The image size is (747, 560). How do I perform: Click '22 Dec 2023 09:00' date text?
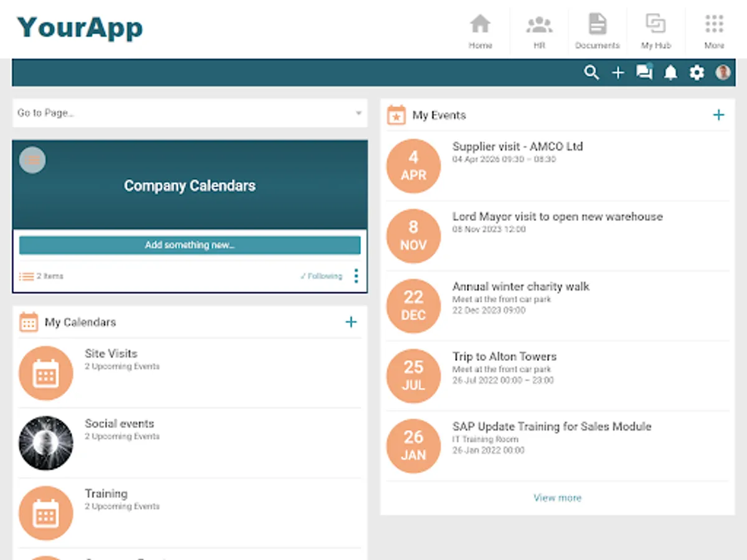[489, 310]
